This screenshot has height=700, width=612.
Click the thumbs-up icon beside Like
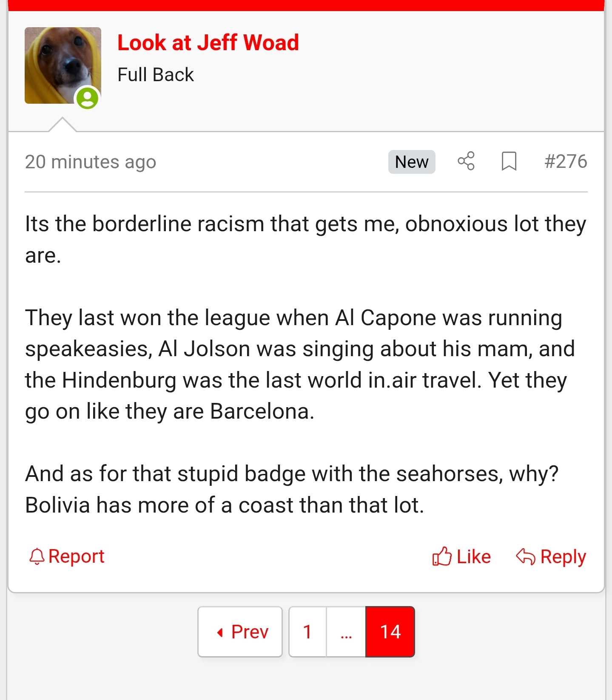pyautogui.click(x=441, y=556)
